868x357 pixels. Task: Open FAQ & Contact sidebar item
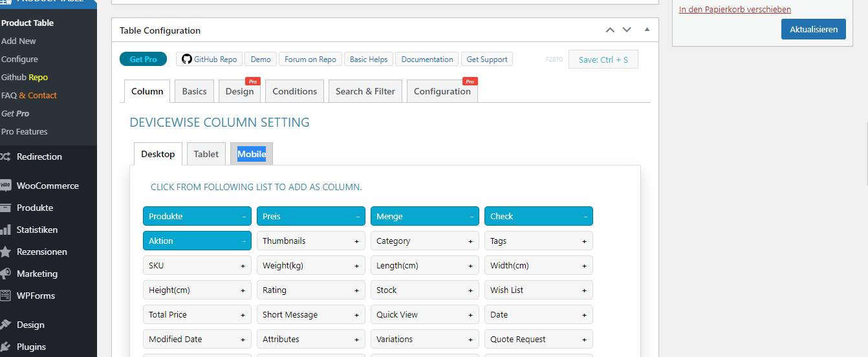coord(29,95)
